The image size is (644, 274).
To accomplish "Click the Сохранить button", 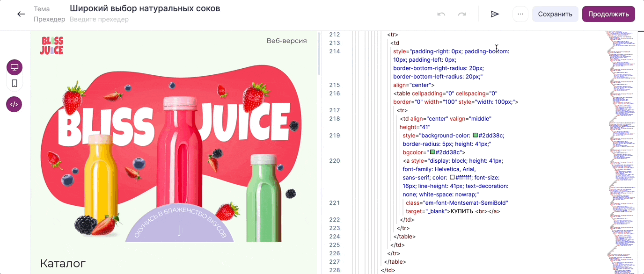I will coord(555,14).
